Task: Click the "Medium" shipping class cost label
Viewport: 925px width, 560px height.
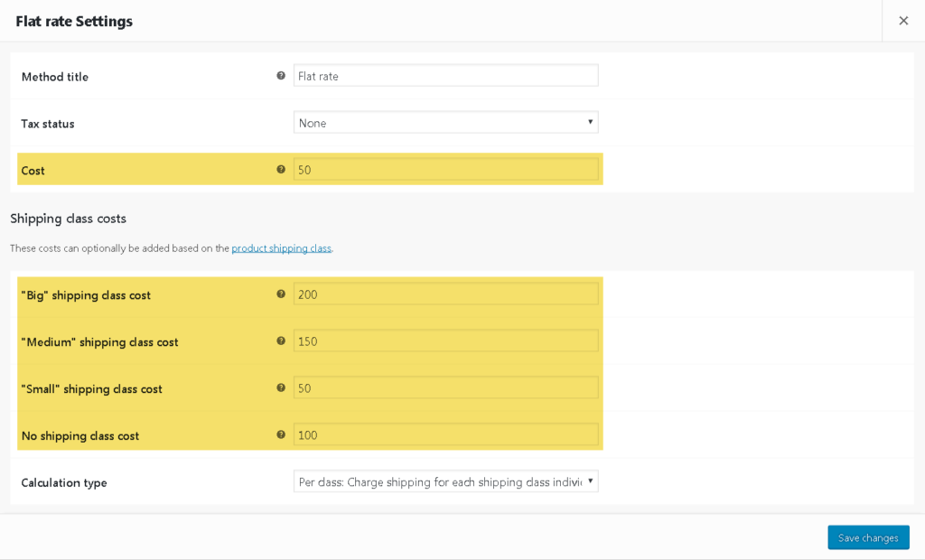Action: click(99, 342)
